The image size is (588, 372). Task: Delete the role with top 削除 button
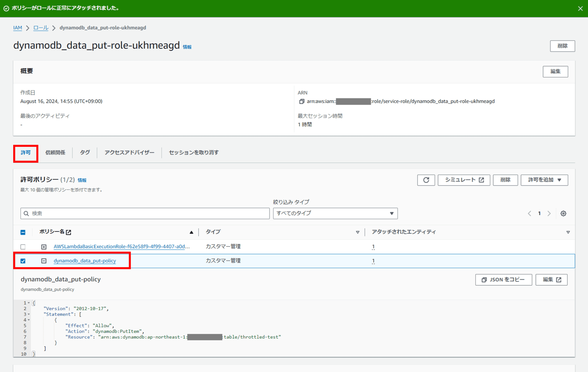click(x=562, y=46)
